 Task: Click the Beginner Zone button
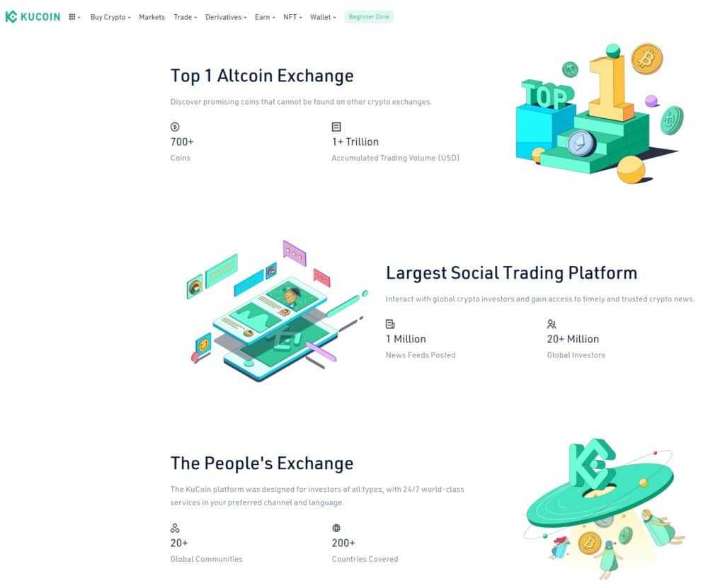[368, 17]
